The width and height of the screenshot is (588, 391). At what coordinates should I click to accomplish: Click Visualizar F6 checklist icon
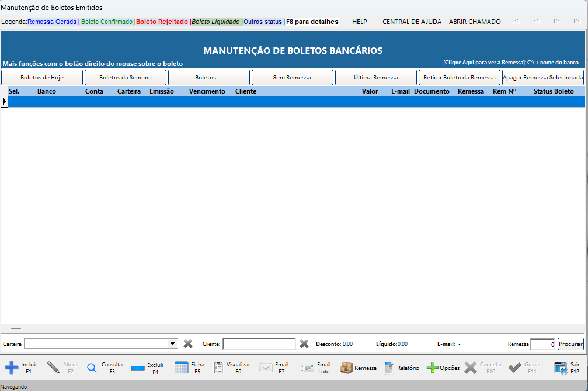pyautogui.click(x=218, y=368)
